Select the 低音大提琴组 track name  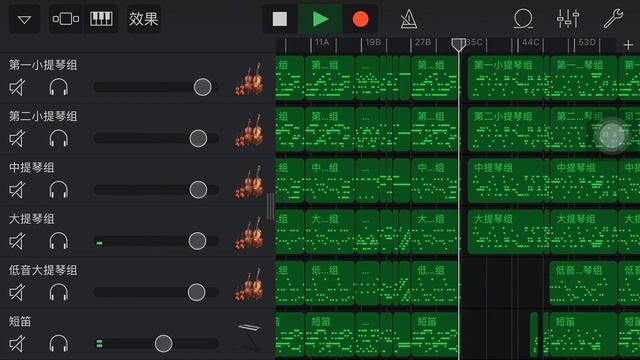coord(43,271)
